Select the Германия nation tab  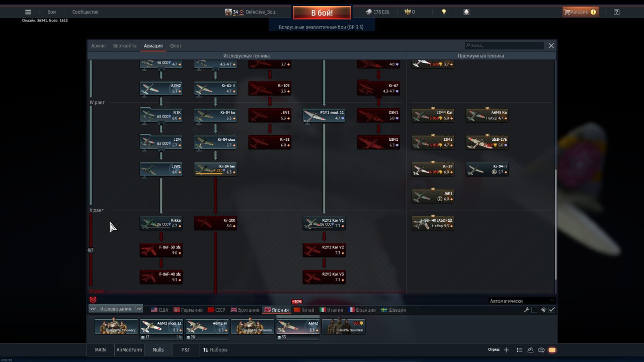tap(188, 310)
